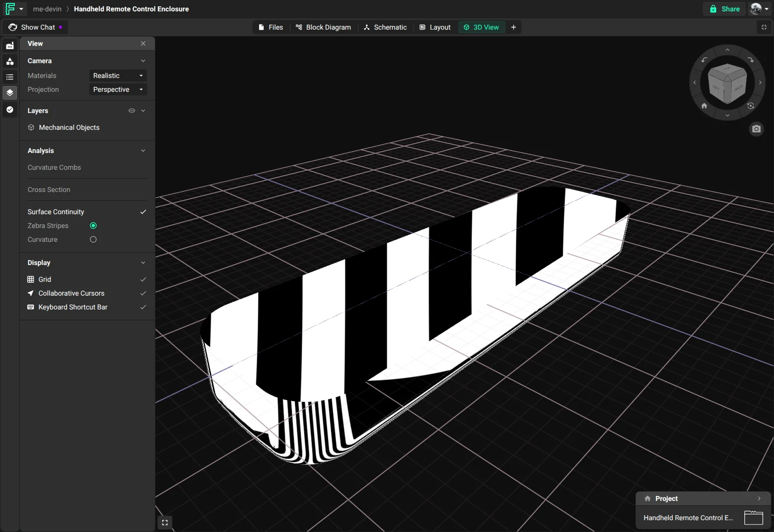Screen dimensions: 774x532
Task: Open the Materials Realistic dropdown
Action: [x=118, y=76]
